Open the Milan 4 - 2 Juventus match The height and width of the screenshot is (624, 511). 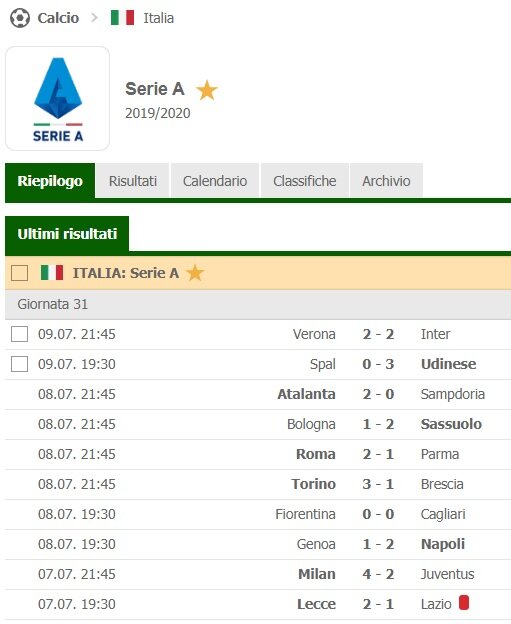point(258,574)
